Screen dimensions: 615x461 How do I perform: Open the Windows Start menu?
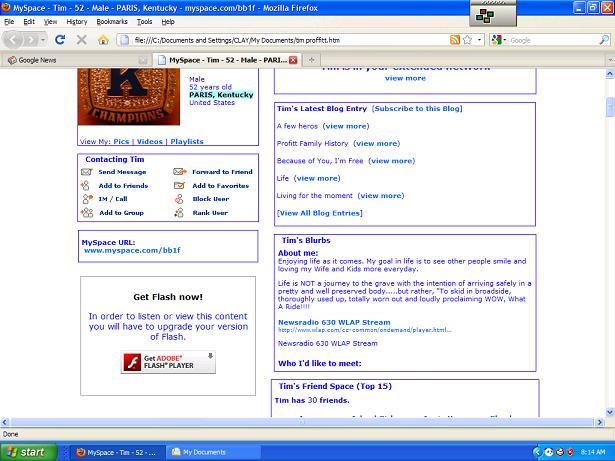pos(29,452)
